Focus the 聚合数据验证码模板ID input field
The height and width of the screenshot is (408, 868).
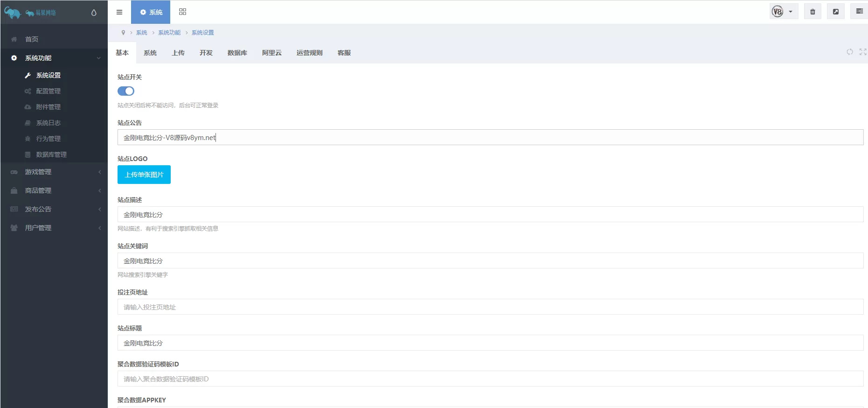pyautogui.click(x=491, y=379)
